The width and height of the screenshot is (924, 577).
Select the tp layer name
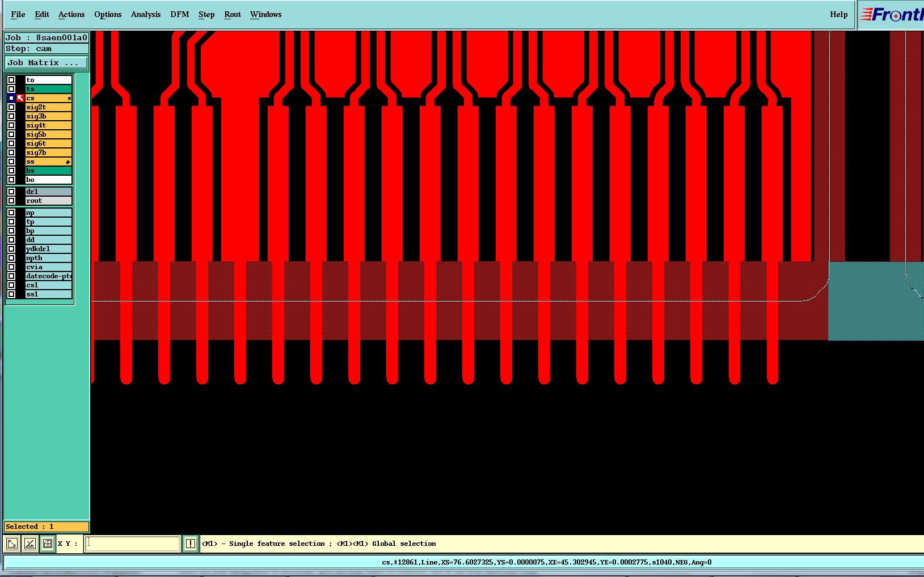pos(48,222)
